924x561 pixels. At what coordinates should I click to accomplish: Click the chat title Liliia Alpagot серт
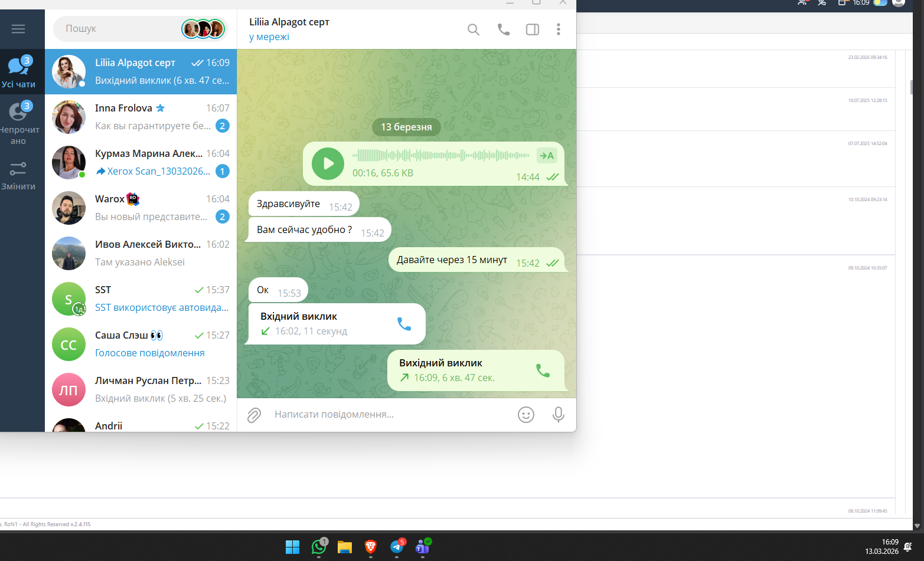coord(289,22)
